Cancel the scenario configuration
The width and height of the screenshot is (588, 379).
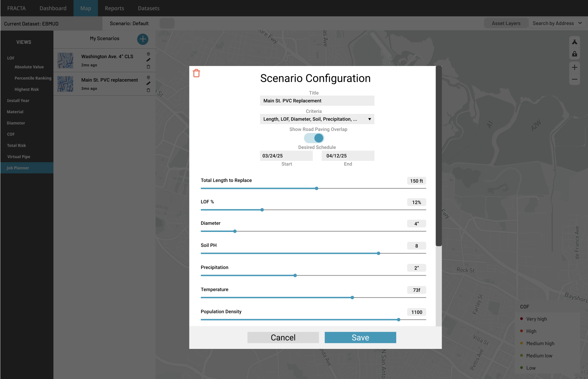click(x=283, y=338)
